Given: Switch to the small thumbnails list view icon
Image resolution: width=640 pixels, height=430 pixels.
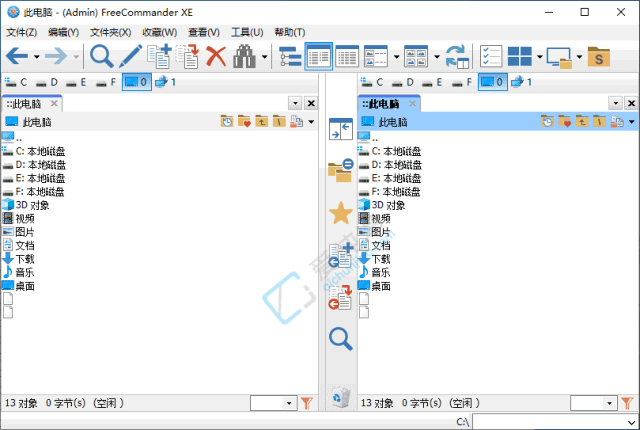Looking at the screenshot, I should pos(376,56).
